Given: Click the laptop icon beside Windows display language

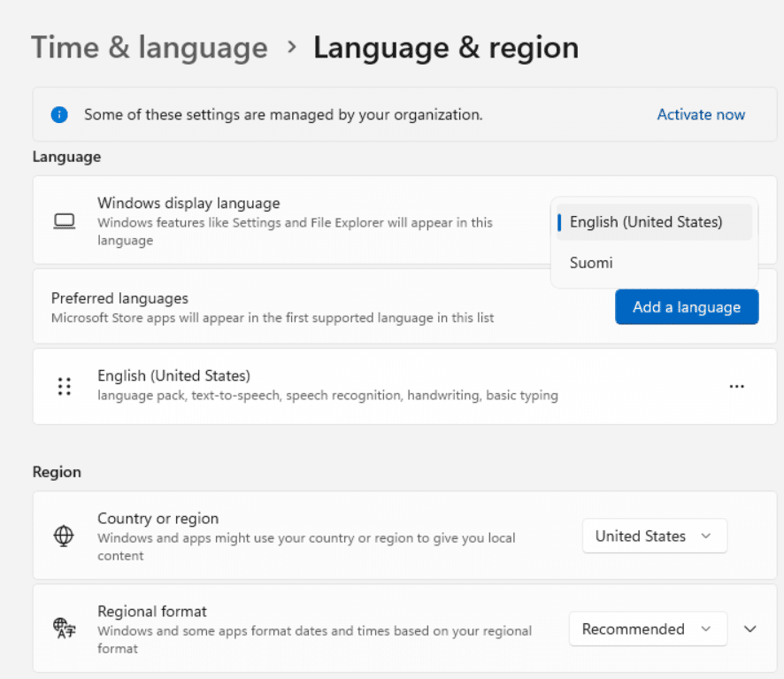Looking at the screenshot, I should [65, 221].
